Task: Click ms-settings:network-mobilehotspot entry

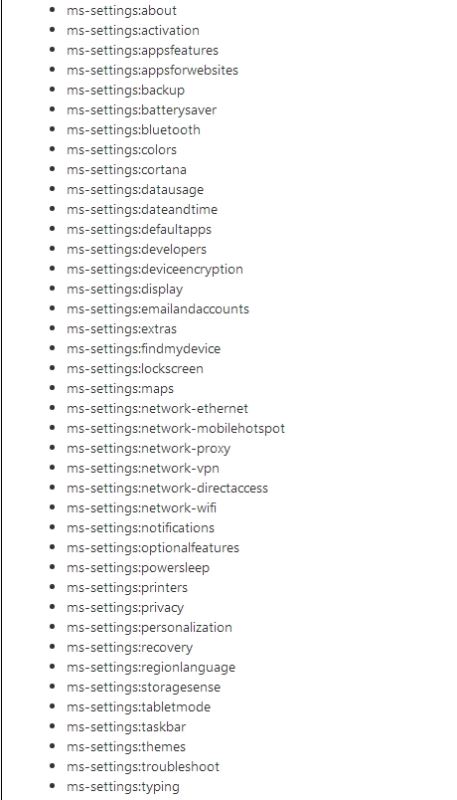Action: pyautogui.click(x=175, y=428)
